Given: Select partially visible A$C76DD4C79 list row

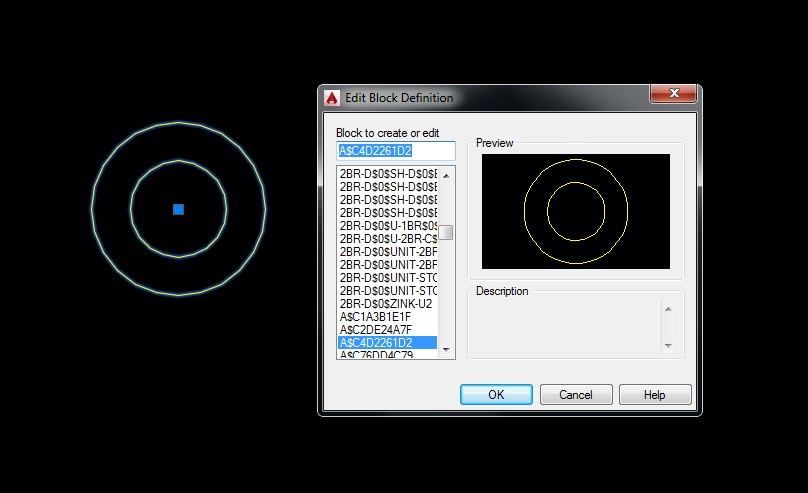Looking at the screenshot, I should click(388, 354).
